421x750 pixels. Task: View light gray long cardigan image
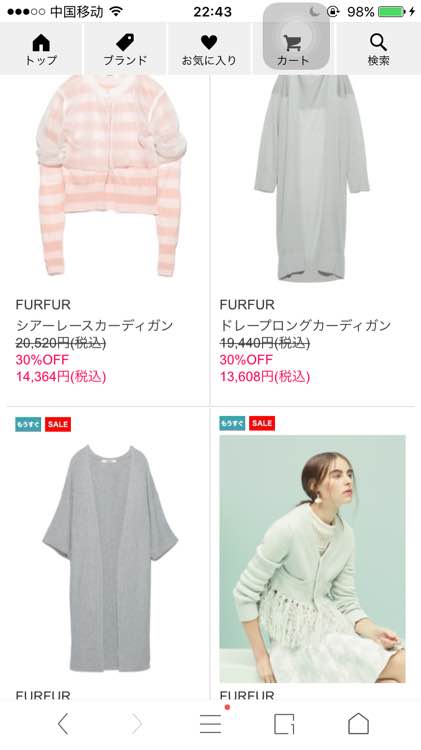(311, 178)
